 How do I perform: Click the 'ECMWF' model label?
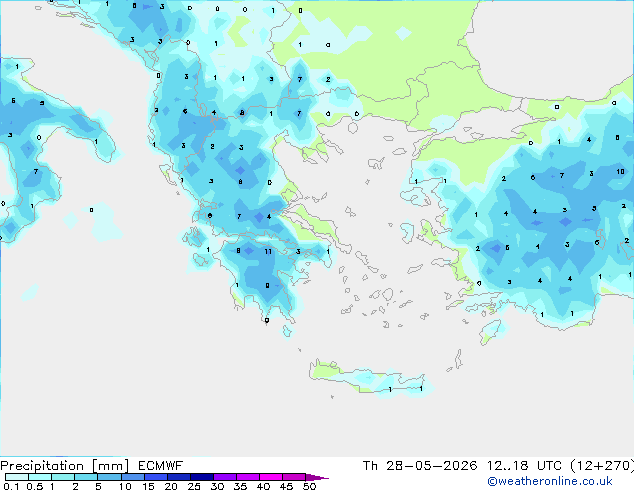(161, 466)
